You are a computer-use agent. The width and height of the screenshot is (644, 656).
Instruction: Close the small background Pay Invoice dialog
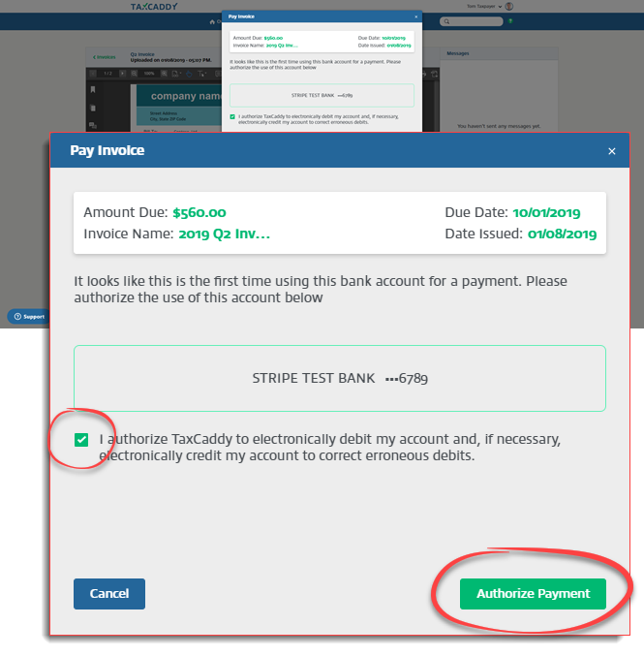point(416,16)
